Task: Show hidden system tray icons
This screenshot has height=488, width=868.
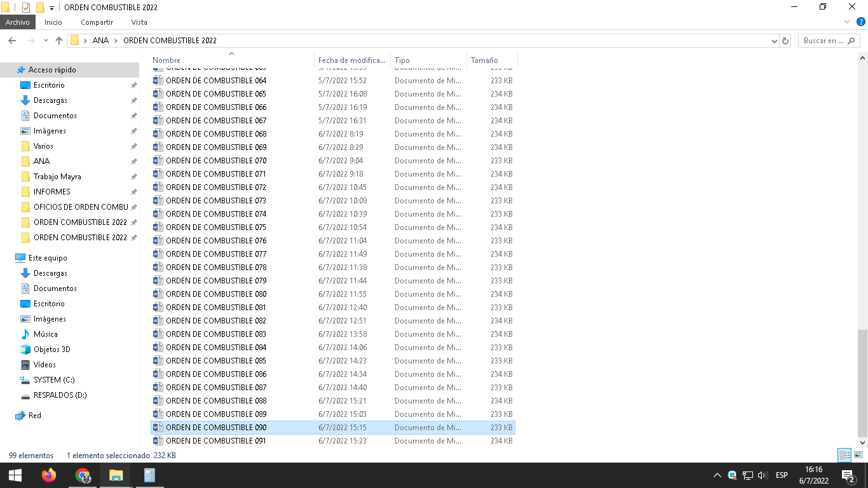Action: tap(717, 475)
